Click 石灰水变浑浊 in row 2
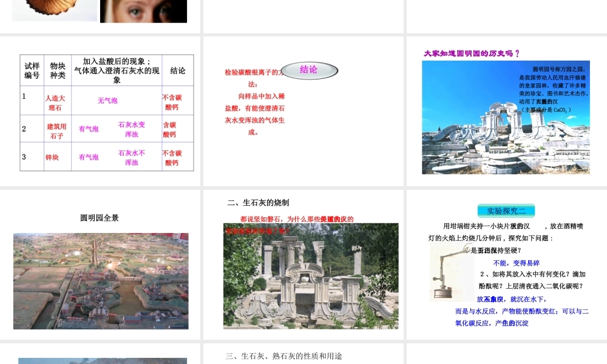The image size is (607, 364). pos(132,129)
